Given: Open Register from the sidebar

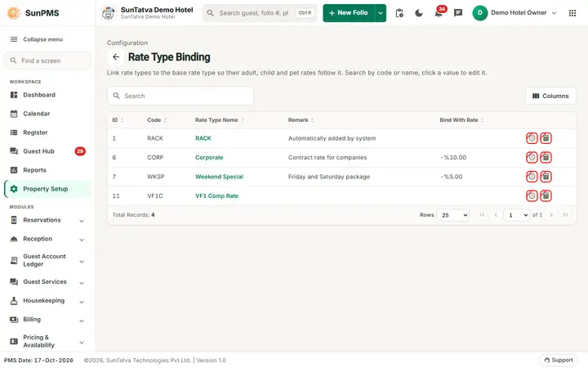Looking at the screenshot, I should tap(47, 132).
